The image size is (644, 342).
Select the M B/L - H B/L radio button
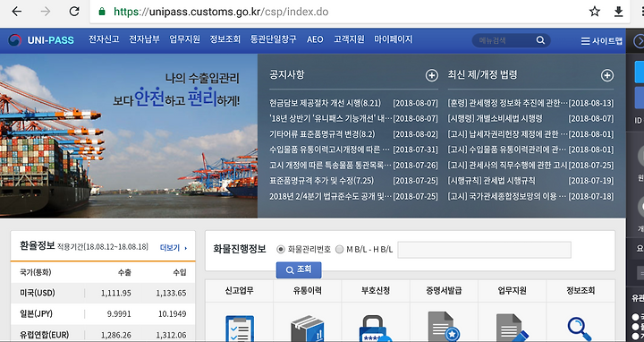click(339, 249)
